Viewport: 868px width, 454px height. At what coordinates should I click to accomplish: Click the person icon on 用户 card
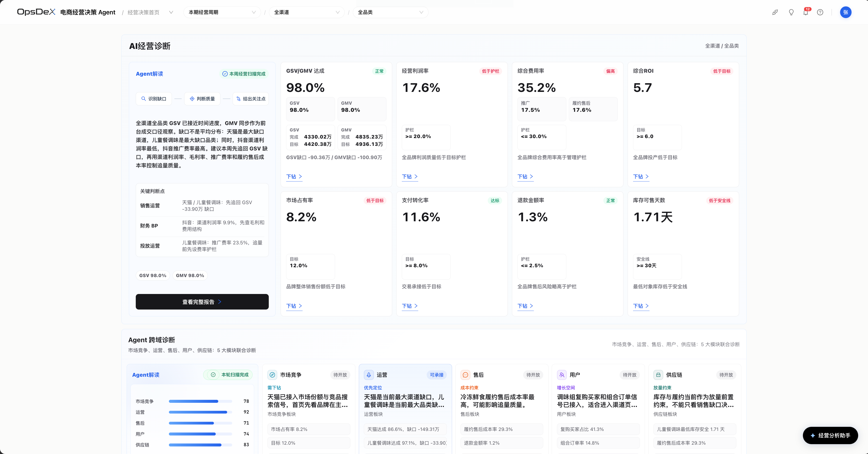562,374
